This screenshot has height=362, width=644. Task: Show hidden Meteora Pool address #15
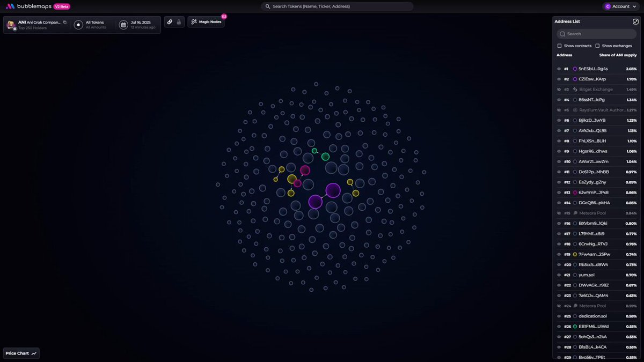[559, 213]
